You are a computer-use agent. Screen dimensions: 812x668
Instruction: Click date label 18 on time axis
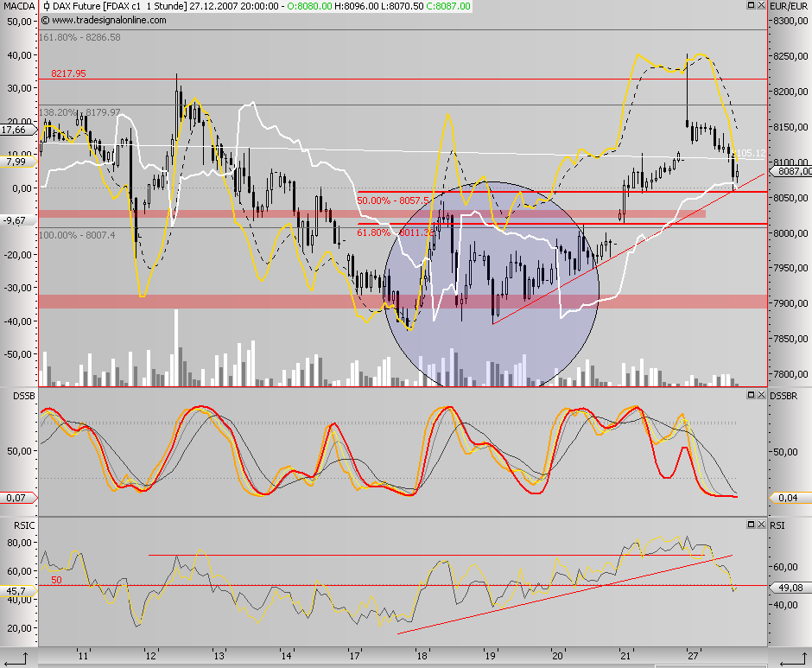pyautogui.click(x=422, y=656)
